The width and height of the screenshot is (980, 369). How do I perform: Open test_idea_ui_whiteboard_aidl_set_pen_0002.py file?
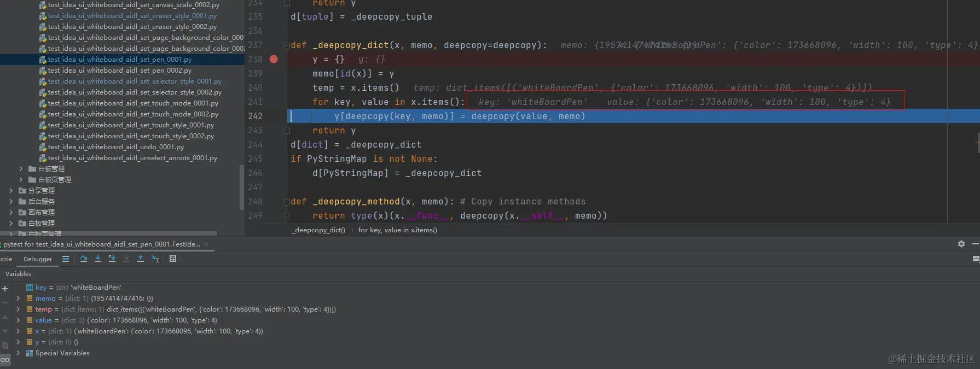(x=119, y=71)
